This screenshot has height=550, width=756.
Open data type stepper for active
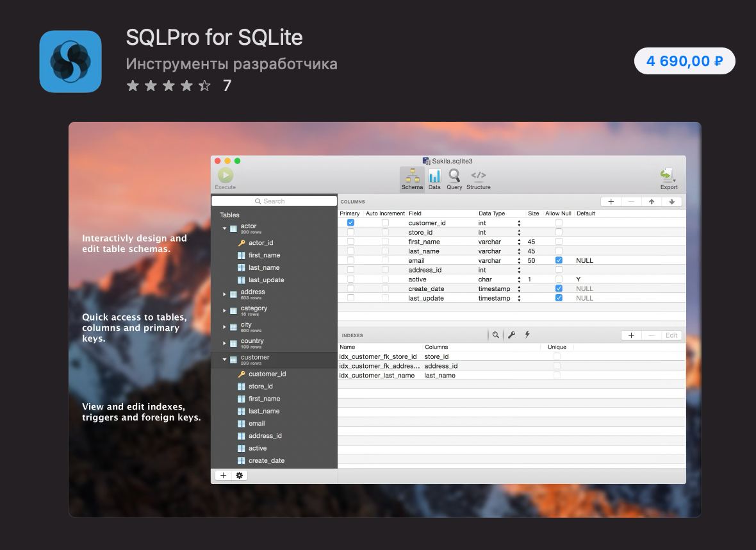[x=519, y=279]
